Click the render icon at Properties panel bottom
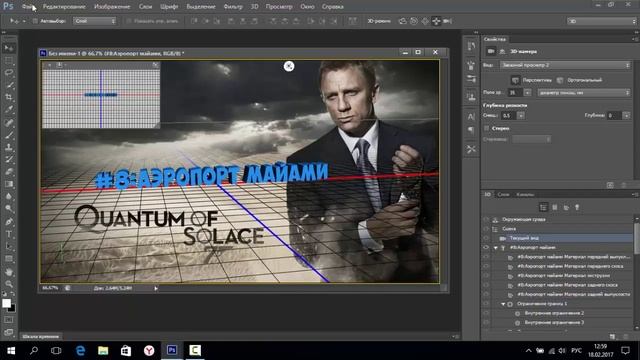640x360 pixels. click(x=610, y=185)
